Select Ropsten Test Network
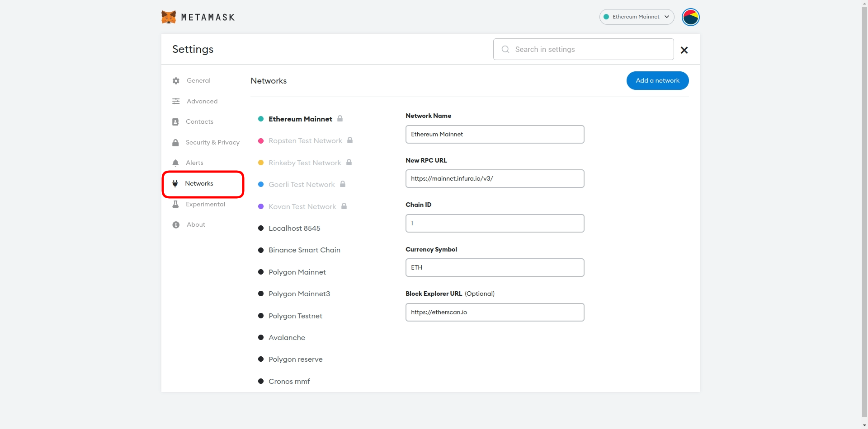This screenshot has height=429, width=868. (305, 141)
